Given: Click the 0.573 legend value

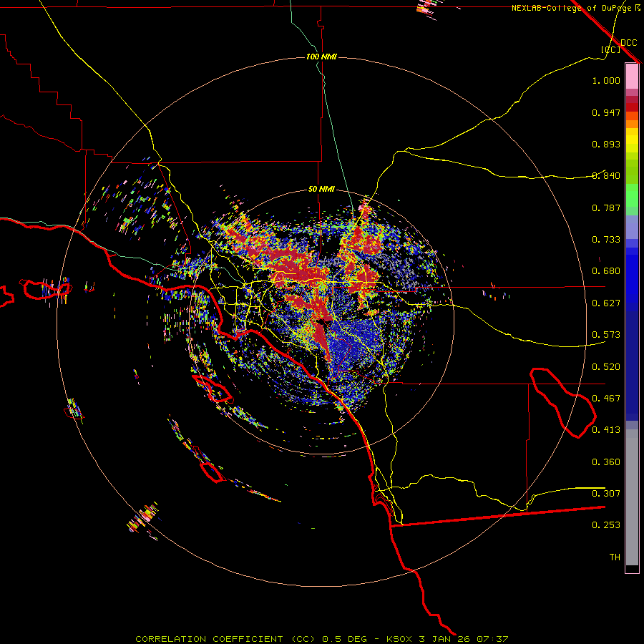Looking at the screenshot, I should point(606,335).
